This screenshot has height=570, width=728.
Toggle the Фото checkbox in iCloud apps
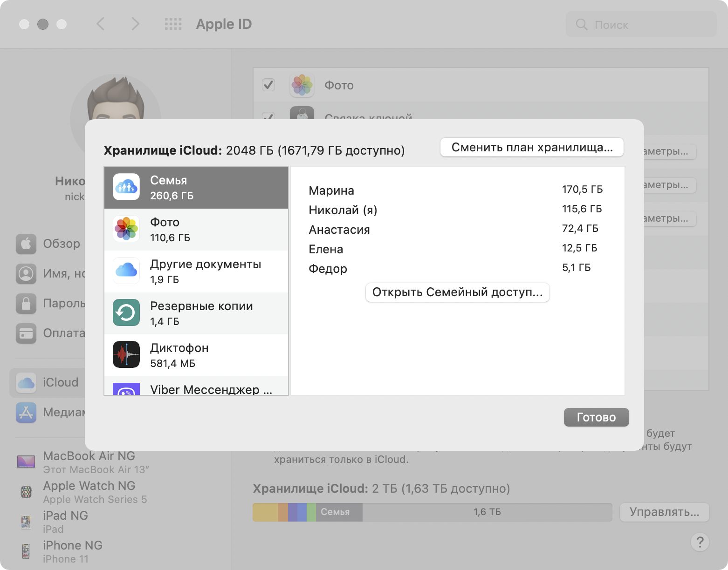coord(268,85)
